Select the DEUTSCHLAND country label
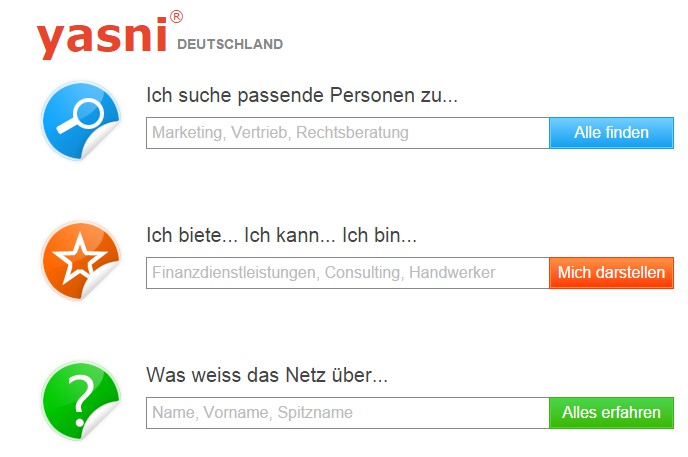 (230, 44)
